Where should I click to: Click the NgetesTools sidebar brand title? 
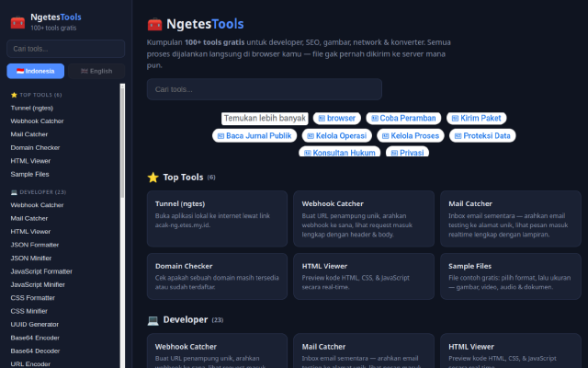coord(56,17)
